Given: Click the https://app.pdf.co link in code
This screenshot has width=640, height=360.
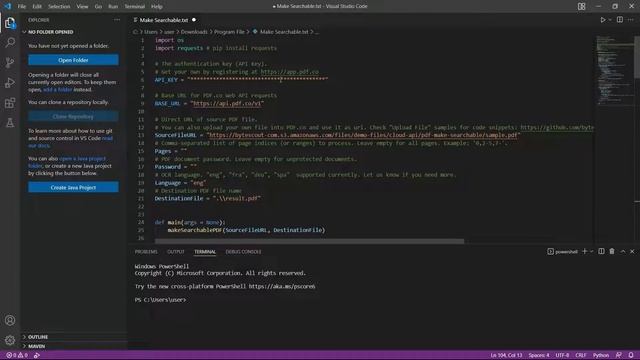Looking at the screenshot, I should 289,72.
